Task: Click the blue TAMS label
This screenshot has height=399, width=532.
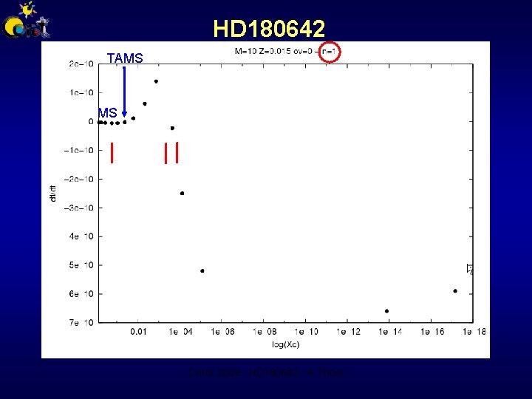Action: (x=125, y=58)
